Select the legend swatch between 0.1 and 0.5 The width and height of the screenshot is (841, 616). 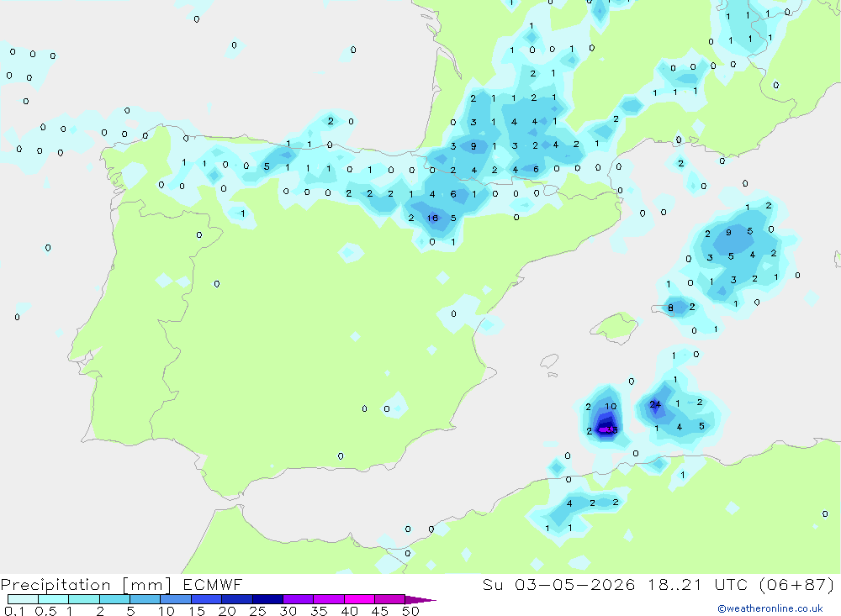coord(23,599)
